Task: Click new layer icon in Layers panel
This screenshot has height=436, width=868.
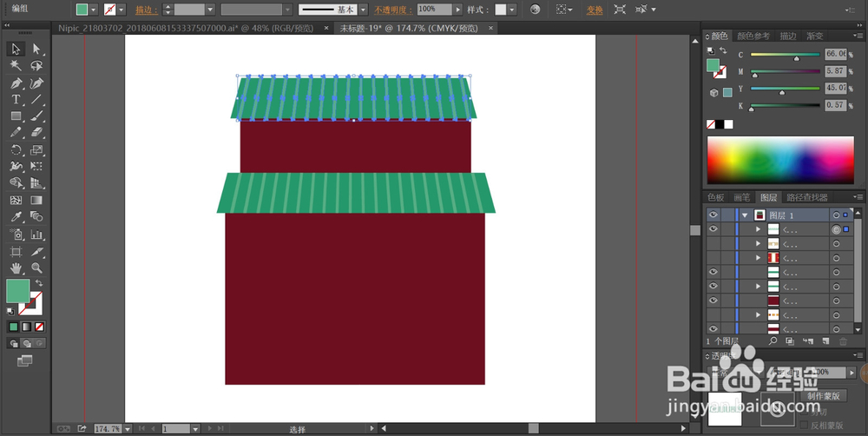Action: tap(826, 341)
